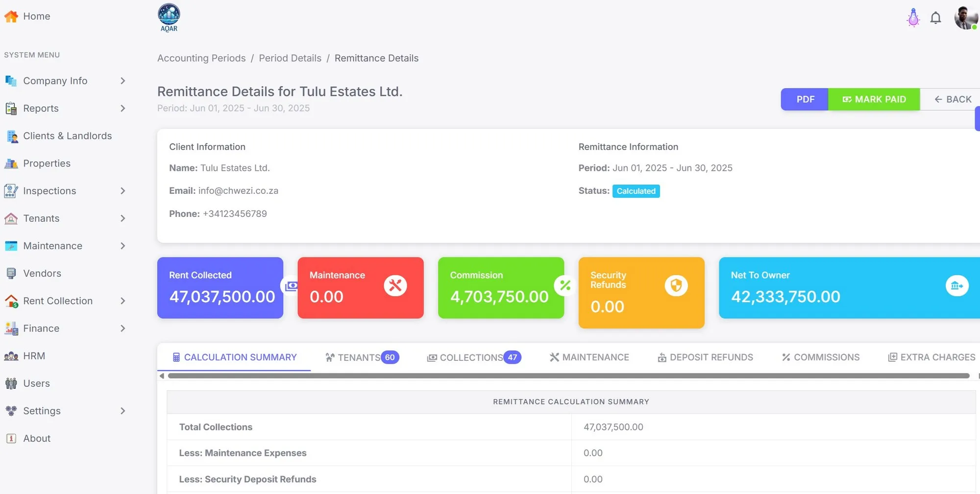Click the Vendors icon in sidebar
The height and width of the screenshot is (494, 980).
coord(10,273)
